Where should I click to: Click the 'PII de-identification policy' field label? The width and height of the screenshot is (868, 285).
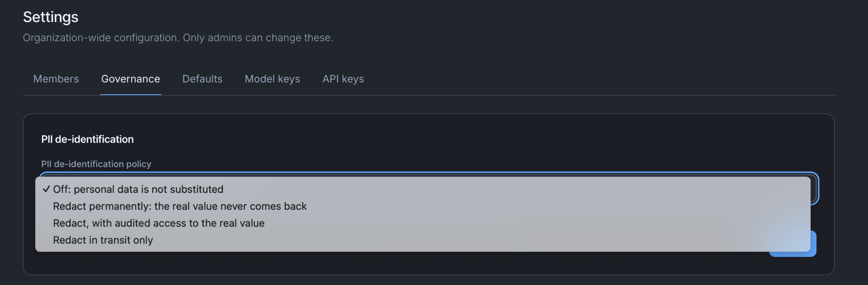coord(96,164)
